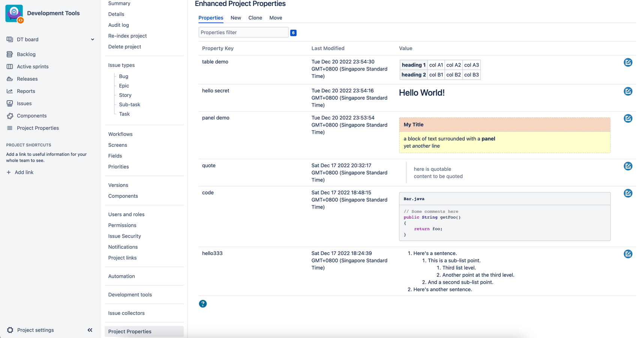Click the plus icon next to Add link
The height and width of the screenshot is (338, 644).
(x=9, y=172)
